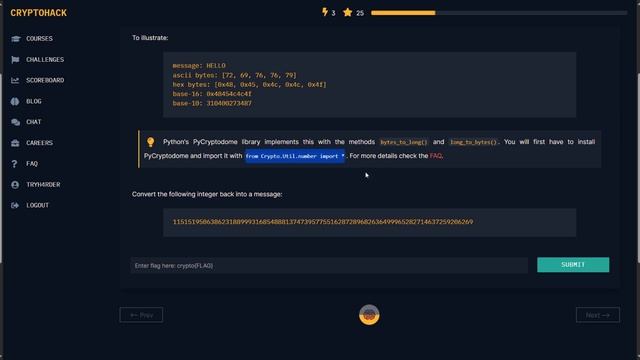The width and height of the screenshot is (640, 360).
Task: Click the Submit flag button
Action: (573, 265)
